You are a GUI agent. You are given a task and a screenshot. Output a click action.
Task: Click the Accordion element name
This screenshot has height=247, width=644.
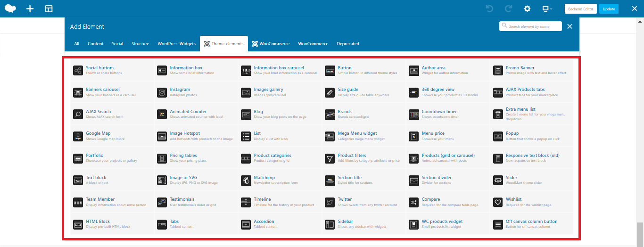[264, 222]
